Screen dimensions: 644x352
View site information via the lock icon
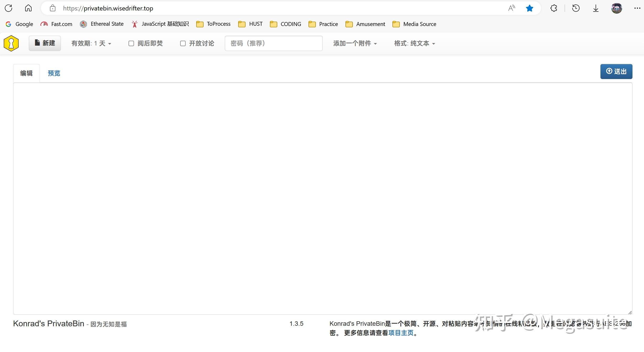point(52,8)
